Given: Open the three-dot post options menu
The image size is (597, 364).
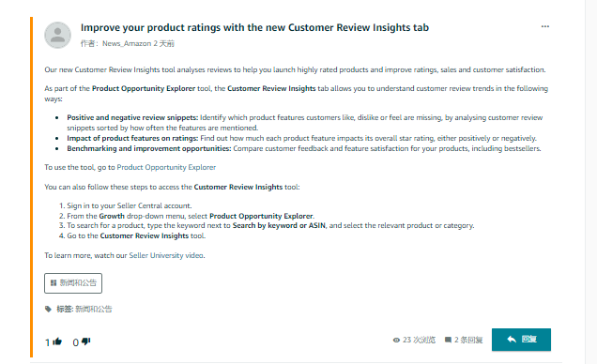Looking at the screenshot, I should click(x=544, y=26).
